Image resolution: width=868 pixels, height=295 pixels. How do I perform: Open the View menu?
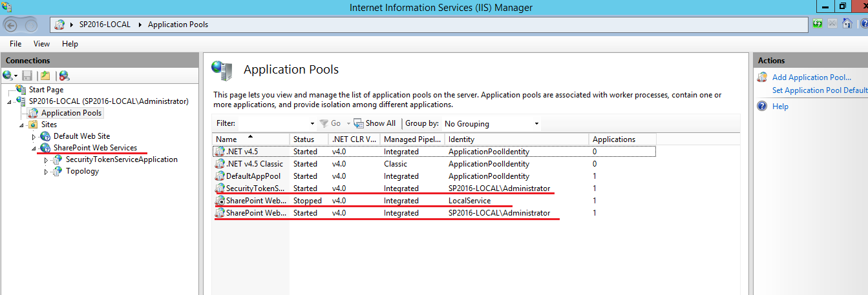point(41,44)
